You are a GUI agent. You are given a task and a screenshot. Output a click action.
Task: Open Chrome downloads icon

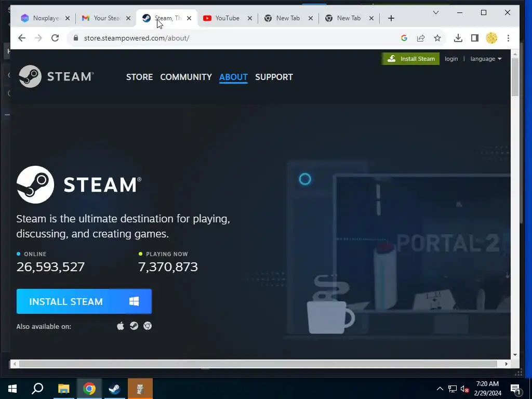point(458,38)
